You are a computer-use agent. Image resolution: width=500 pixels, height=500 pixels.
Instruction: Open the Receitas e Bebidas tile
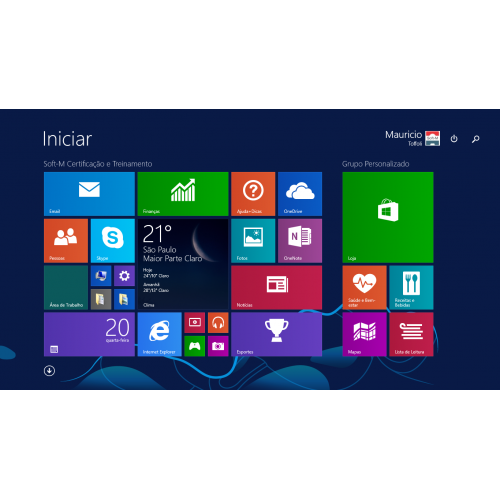pyautogui.click(x=411, y=288)
